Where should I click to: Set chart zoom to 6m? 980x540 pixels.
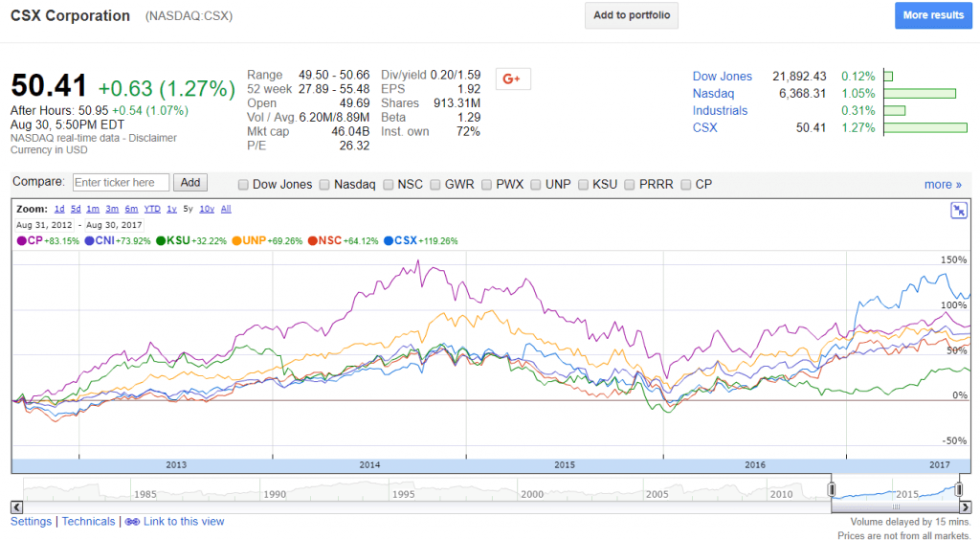click(131, 209)
